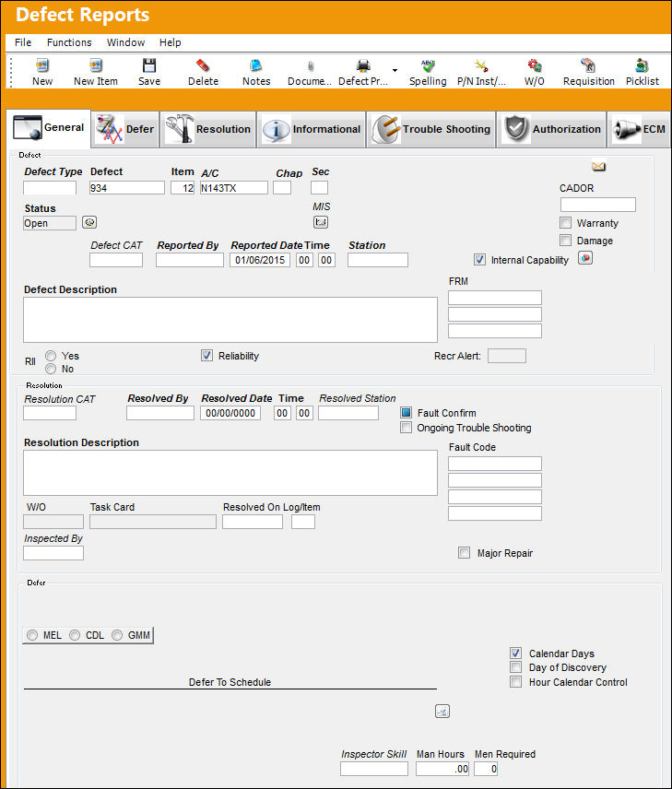Viewport: 672px width, 789px height.
Task: Tick the Major Repair checkbox
Action: [x=464, y=553]
